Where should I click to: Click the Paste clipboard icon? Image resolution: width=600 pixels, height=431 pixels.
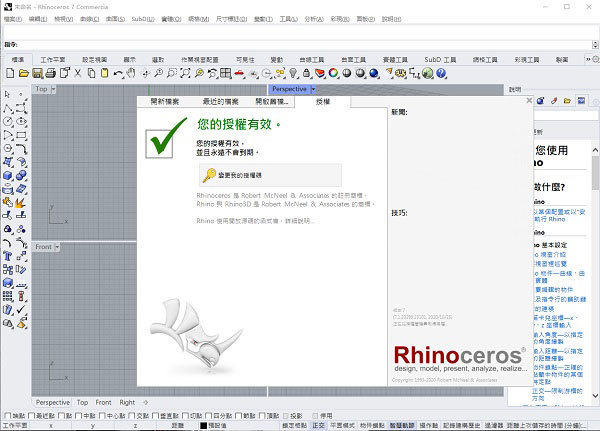(104, 73)
